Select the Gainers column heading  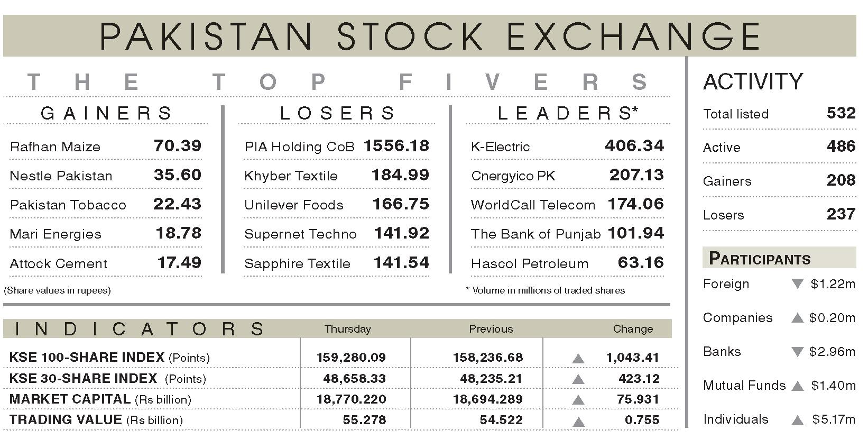click(x=106, y=113)
